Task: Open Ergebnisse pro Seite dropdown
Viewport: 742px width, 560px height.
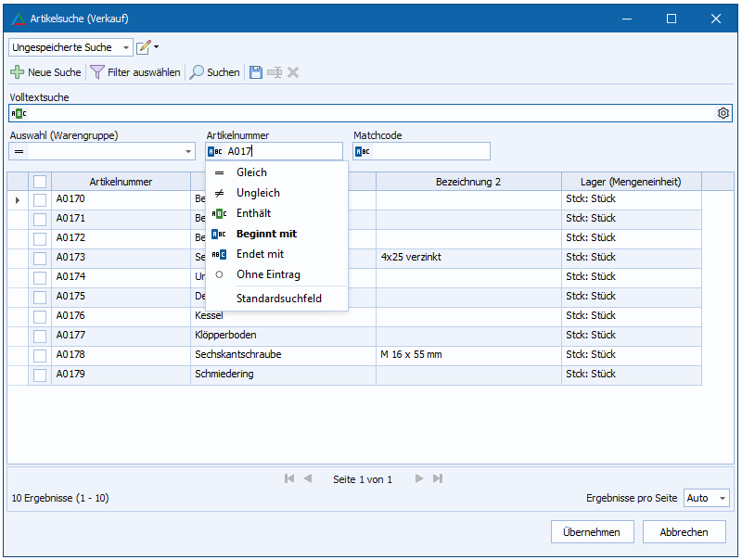Action: (x=722, y=499)
